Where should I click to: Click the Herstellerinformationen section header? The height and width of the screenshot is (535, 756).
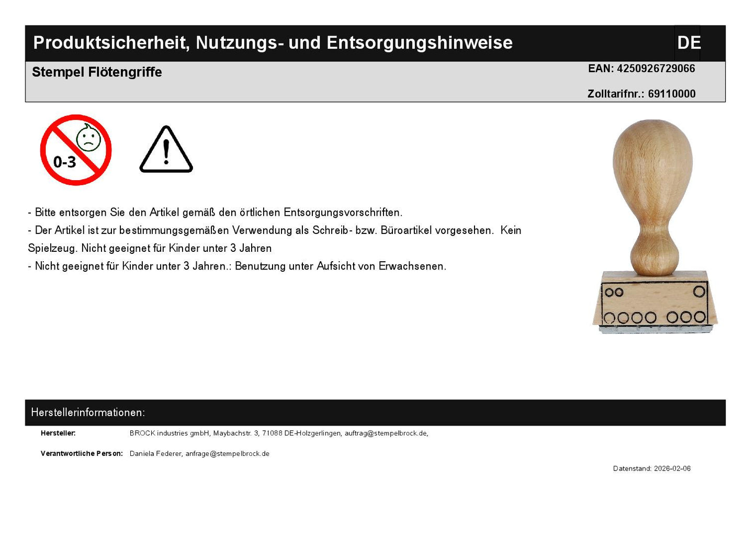pos(88,413)
